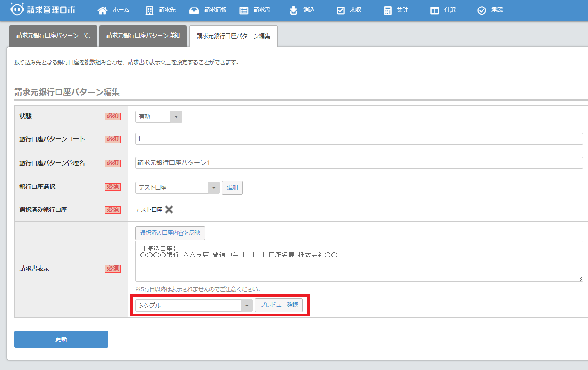Click the blue 更新 button
This screenshot has width=588, height=370.
61,339
